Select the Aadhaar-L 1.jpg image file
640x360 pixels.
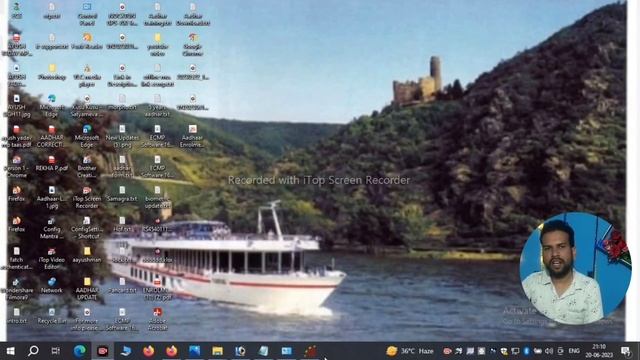tap(52, 198)
